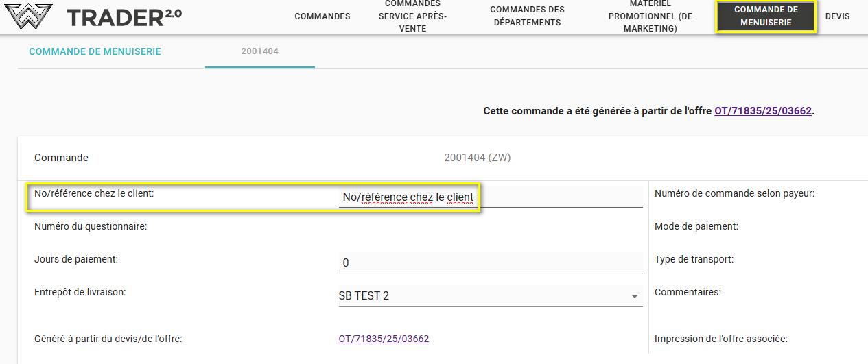Screen dimensions: 868x364
Task: Click Numéro de commande selon payeur label
Action: 734,193
